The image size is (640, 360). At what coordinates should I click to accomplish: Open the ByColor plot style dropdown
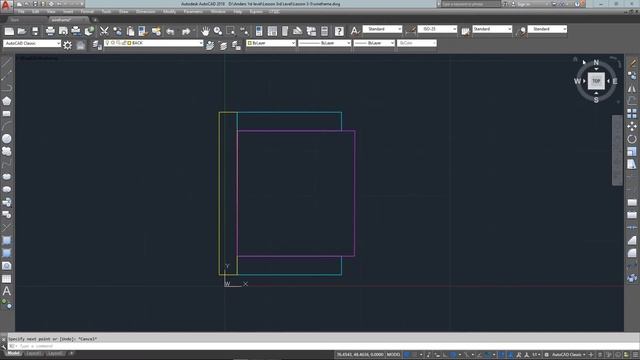coord(417,43)
